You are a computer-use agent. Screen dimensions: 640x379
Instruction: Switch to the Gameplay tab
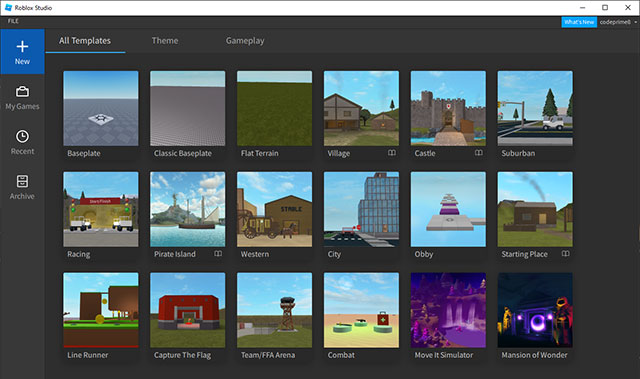(245, 41)
